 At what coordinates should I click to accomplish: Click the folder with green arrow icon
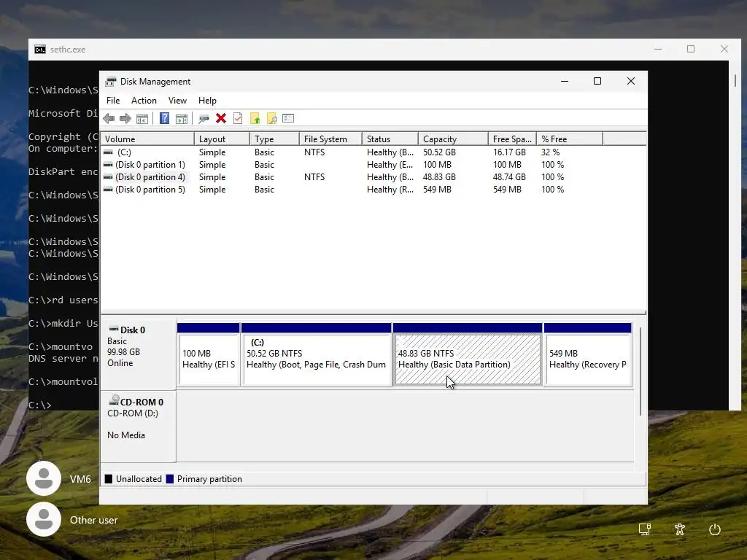click(x=255, y=118)
